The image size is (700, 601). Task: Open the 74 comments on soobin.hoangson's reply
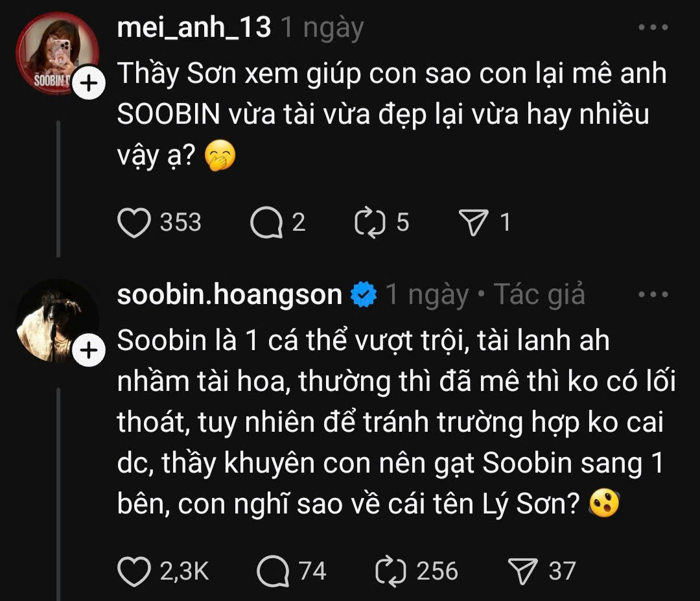click(x=273, y=571)
